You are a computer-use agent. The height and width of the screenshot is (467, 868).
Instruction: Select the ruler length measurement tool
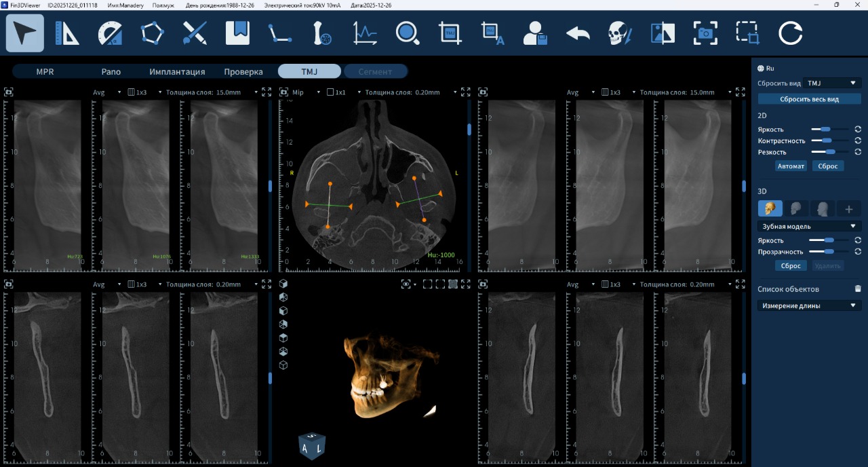67,33
